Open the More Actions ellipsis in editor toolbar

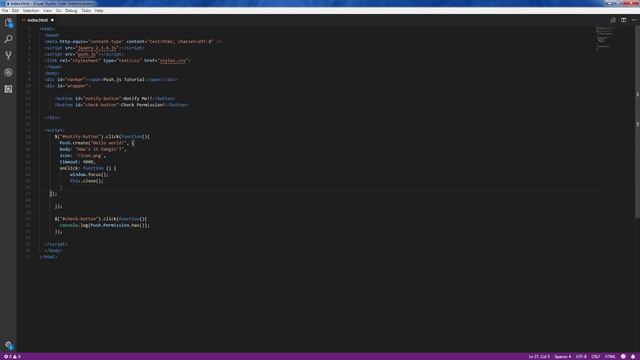(634, 20)
